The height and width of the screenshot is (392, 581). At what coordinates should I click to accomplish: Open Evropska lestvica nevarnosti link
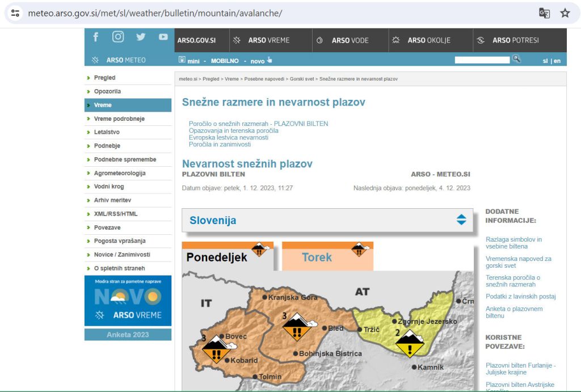(x=229, y=137)
